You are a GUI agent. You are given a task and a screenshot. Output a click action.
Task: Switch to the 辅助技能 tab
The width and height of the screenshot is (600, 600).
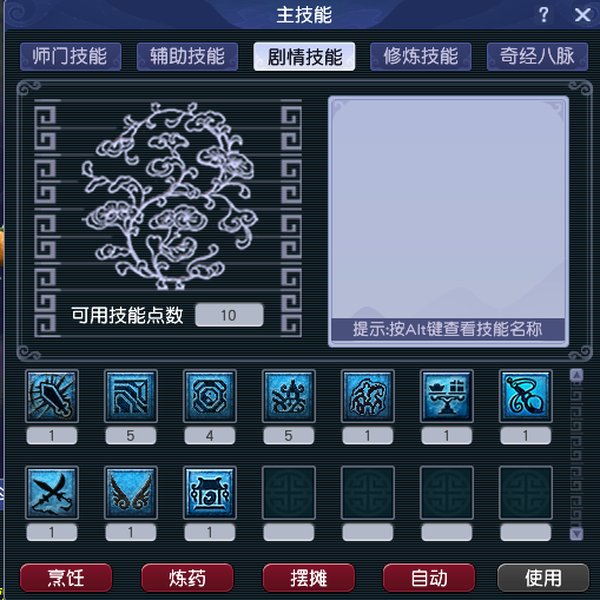click(187, 57)
